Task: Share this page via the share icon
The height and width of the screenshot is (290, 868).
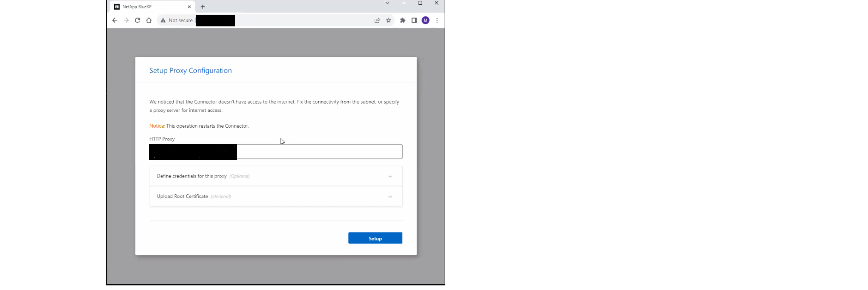Action: 377,20
